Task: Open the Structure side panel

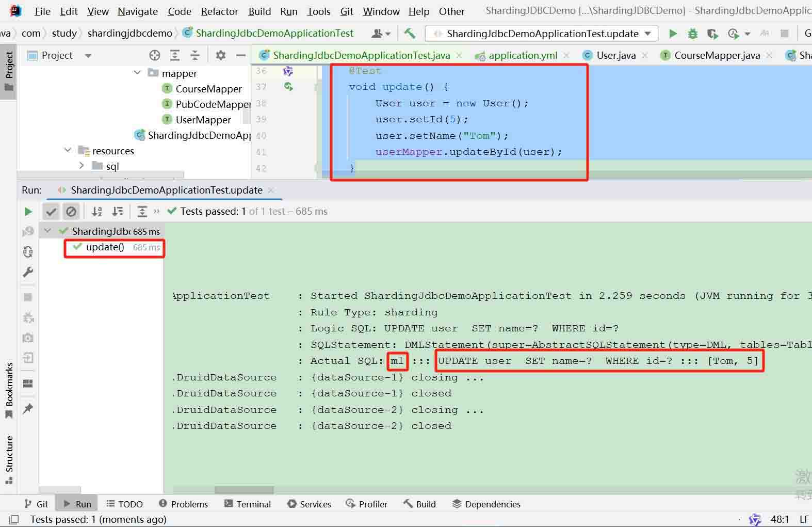Action: 9,460
